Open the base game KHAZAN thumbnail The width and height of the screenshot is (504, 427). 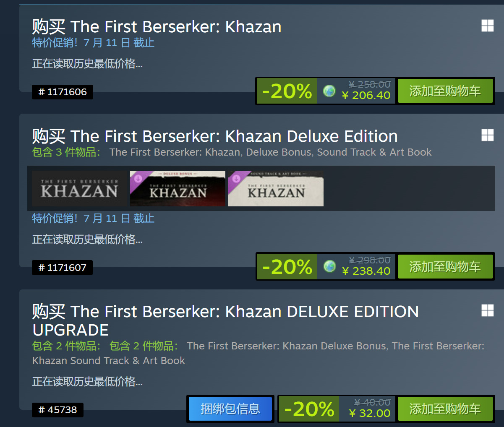[79, 188]
